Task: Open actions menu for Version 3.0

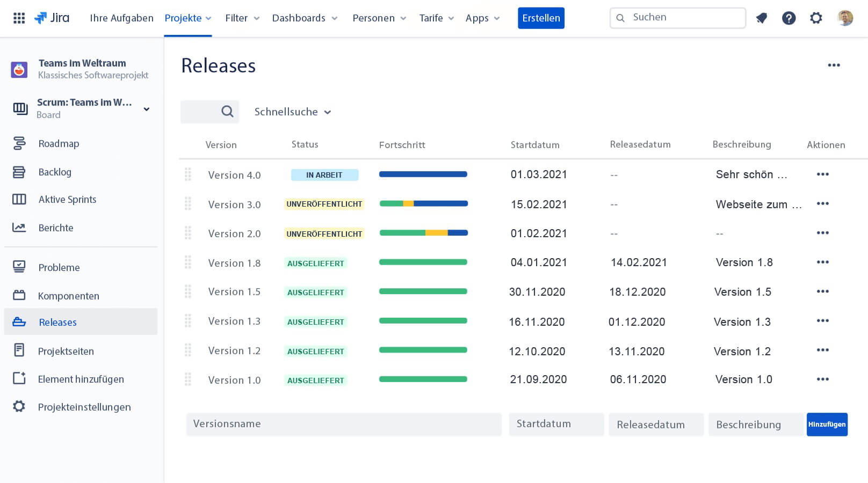Action: tap(822, 204)
